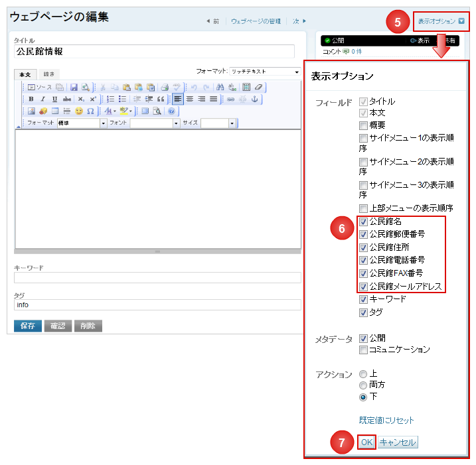Check サイドメニュー1の表示順序 checkbox

(363, 139)
